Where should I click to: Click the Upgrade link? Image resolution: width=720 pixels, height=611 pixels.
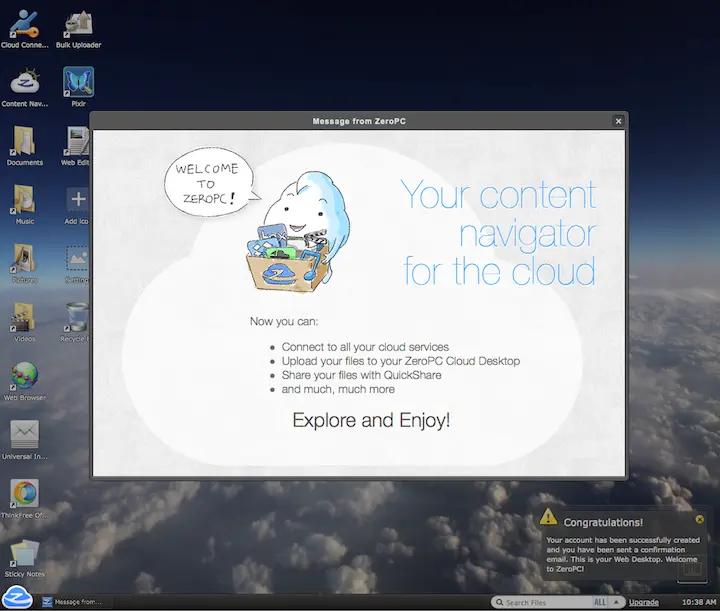coord(643,602)
